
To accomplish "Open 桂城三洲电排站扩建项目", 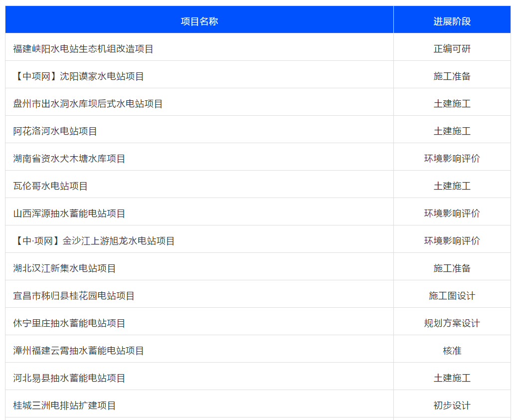I will [64, 406].
